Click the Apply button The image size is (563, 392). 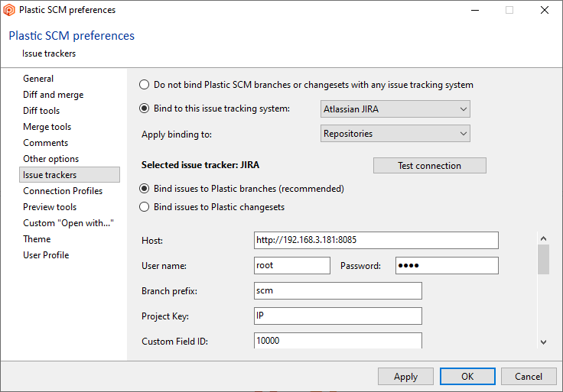(x=405, y=377)
